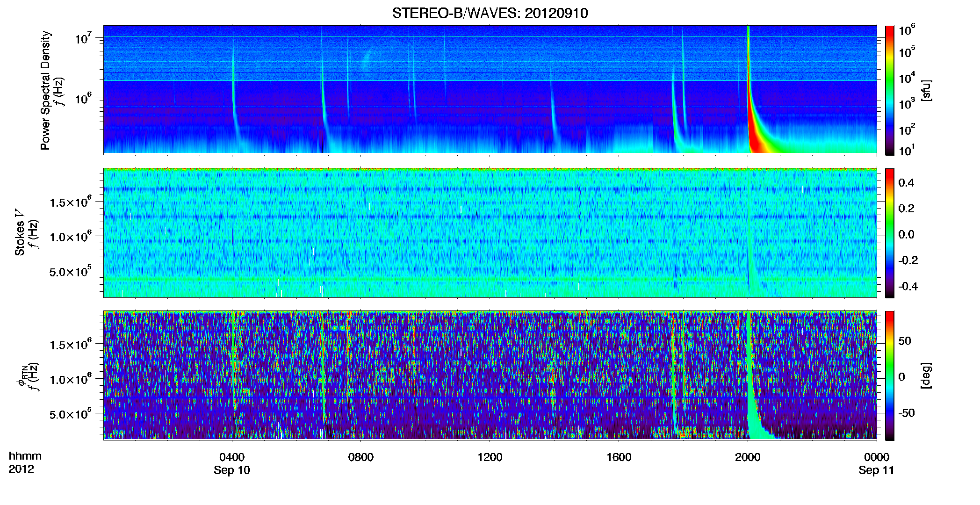
Task: Click the 2012 year label
Action: [22, 469]
